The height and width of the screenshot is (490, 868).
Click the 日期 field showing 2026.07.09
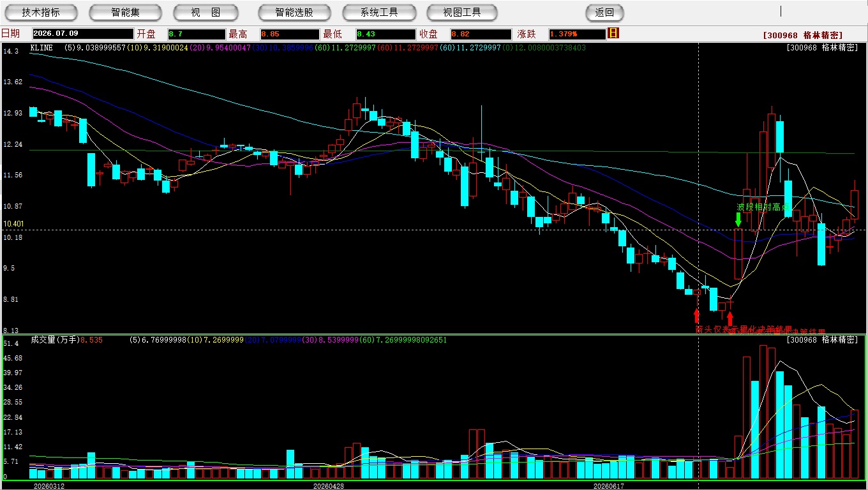83,34
